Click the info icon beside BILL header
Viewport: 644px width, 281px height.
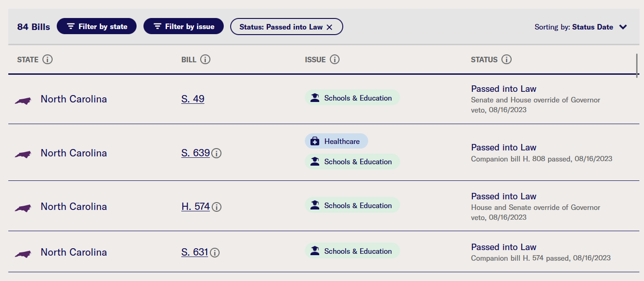pyautogui.click(x=205, y=60)
